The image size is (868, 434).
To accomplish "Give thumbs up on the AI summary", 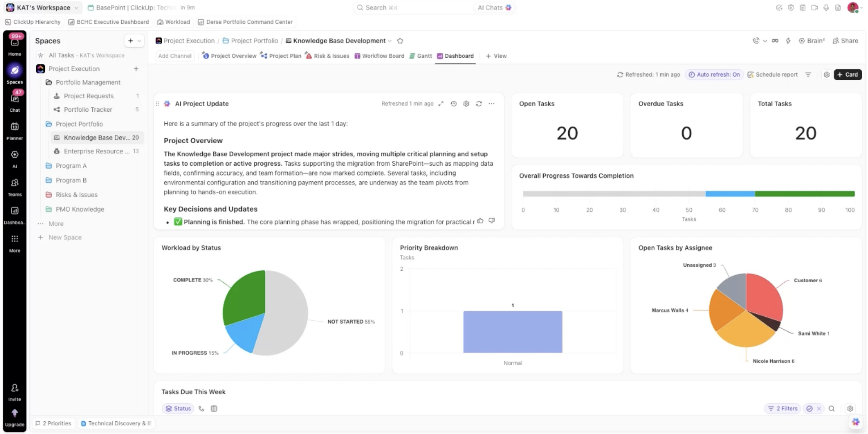I will tap(480, 221).
